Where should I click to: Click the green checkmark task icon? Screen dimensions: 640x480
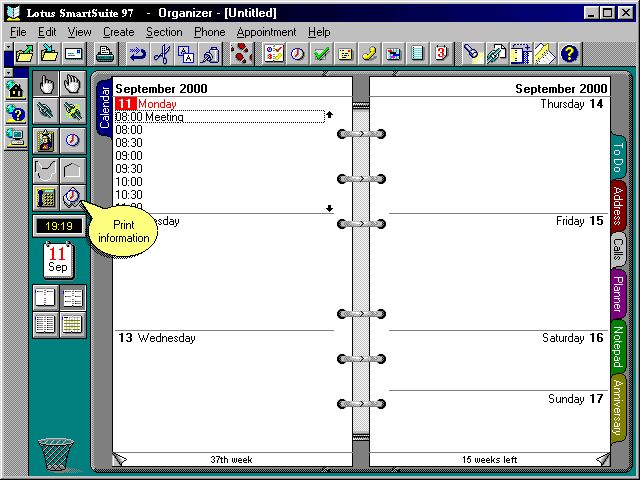tap(322, 54)
